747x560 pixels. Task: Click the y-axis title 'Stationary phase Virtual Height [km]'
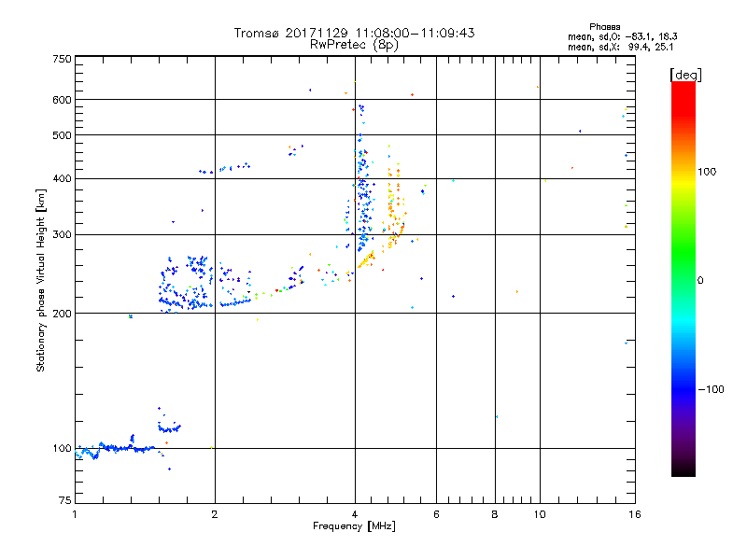tap(41, 281)
